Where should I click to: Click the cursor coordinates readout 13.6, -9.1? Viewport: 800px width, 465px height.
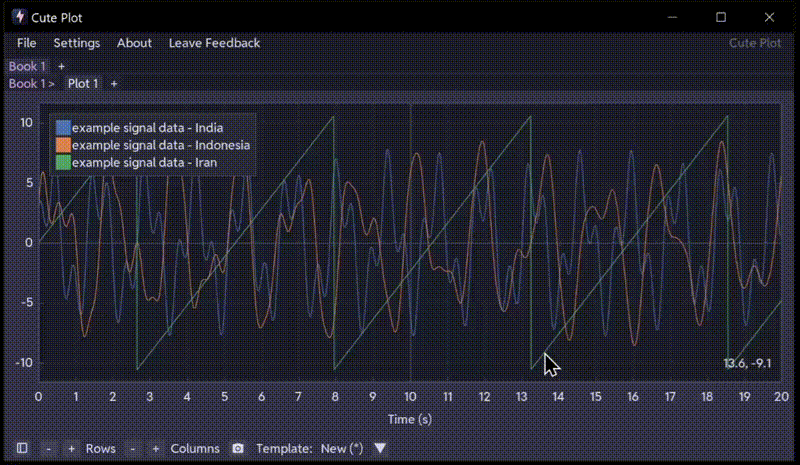[747, 363]
